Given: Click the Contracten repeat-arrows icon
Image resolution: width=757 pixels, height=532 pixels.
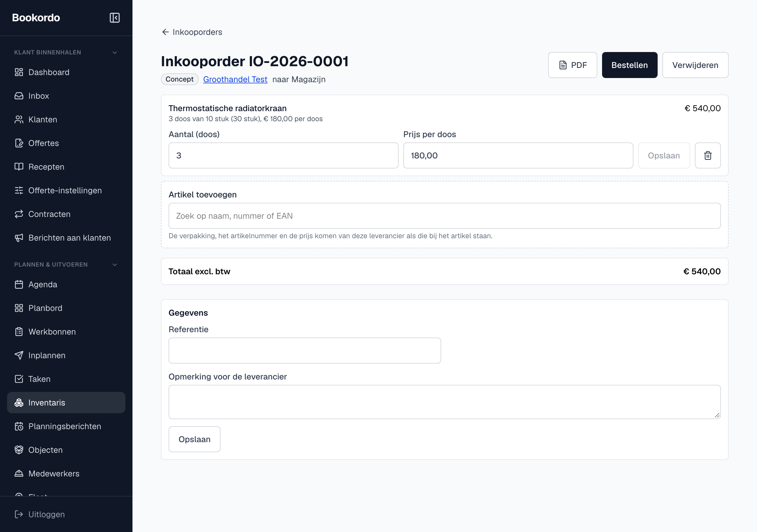Looking at the screenshot, I should click(19, 214).
